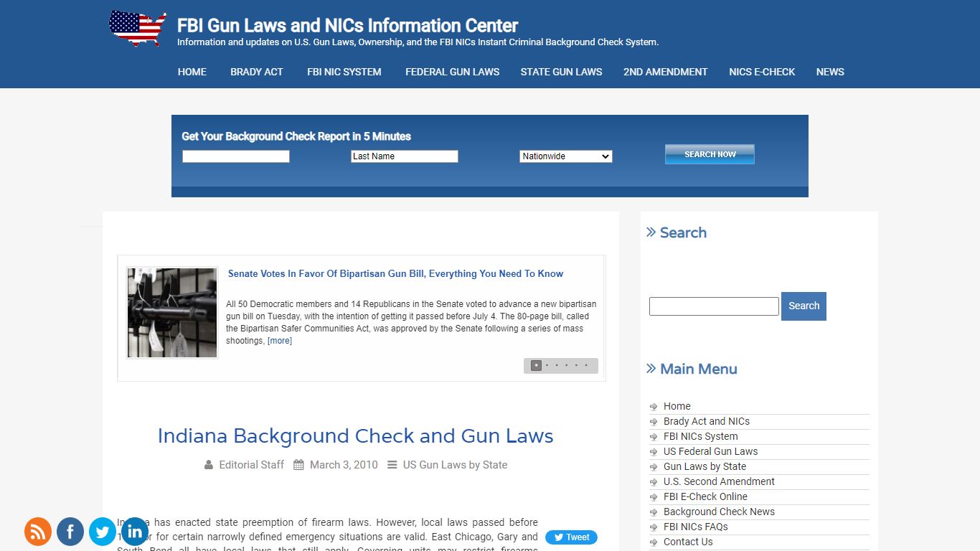Screen dimensions: 980x551
Task: Open BRADY ACT in the top navigation
Action: (x=257, y=72)
